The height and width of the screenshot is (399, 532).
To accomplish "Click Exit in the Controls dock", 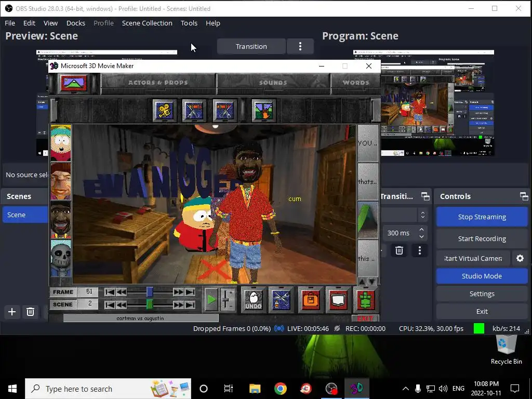I will [482, 312].
